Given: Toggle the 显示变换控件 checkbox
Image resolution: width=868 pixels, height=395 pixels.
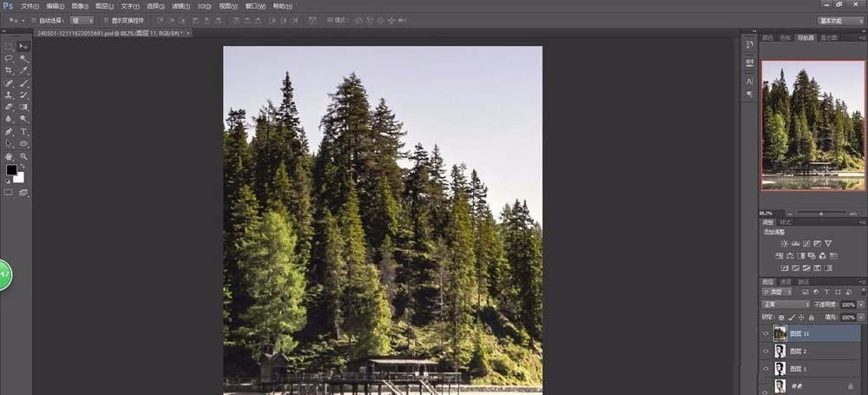Looking at the screenshot, I should 105,20.
